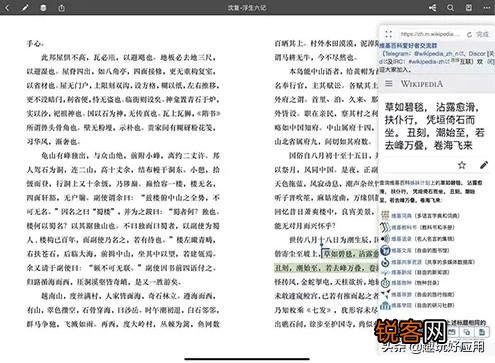Open the 维基导游 link
This screenshot has height=363, width=495.
pos(401,294)
